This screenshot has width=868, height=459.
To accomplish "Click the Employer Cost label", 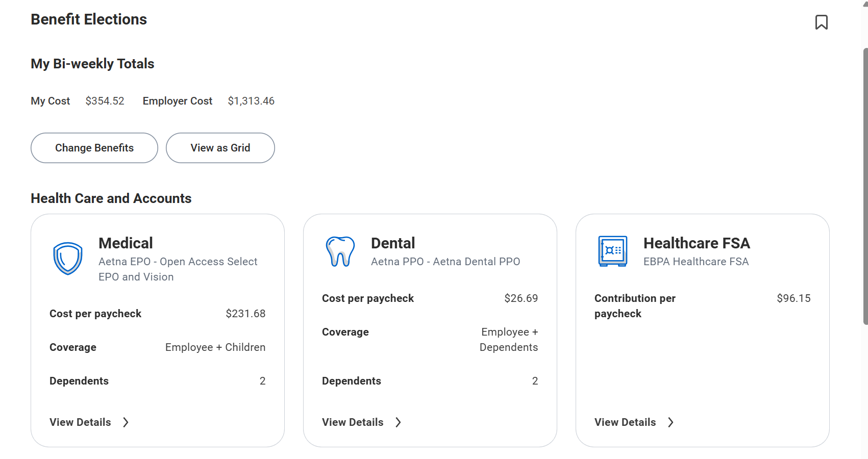I will 178,101.
